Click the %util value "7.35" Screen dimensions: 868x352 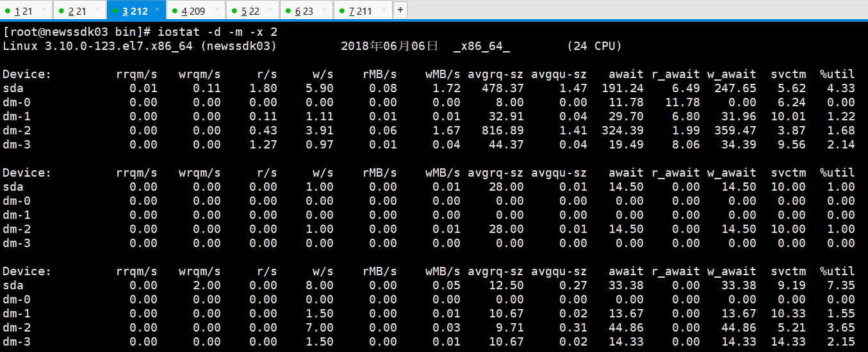tap(841, 285)
